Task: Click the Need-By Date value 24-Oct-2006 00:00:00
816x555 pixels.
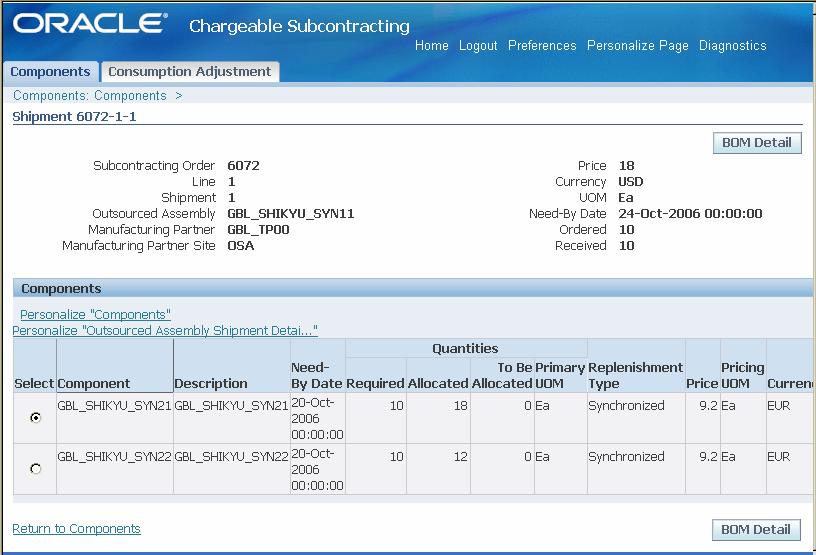Action: (x=691, y=213)
